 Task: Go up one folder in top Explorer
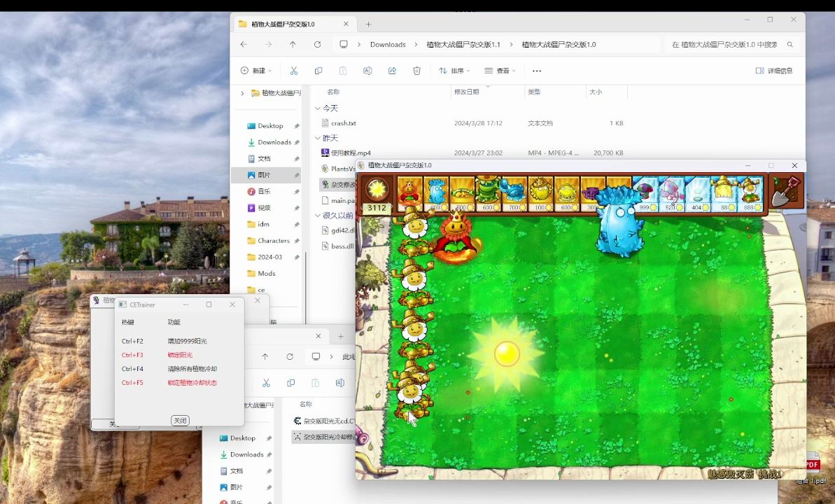click(x=293, y=45)
